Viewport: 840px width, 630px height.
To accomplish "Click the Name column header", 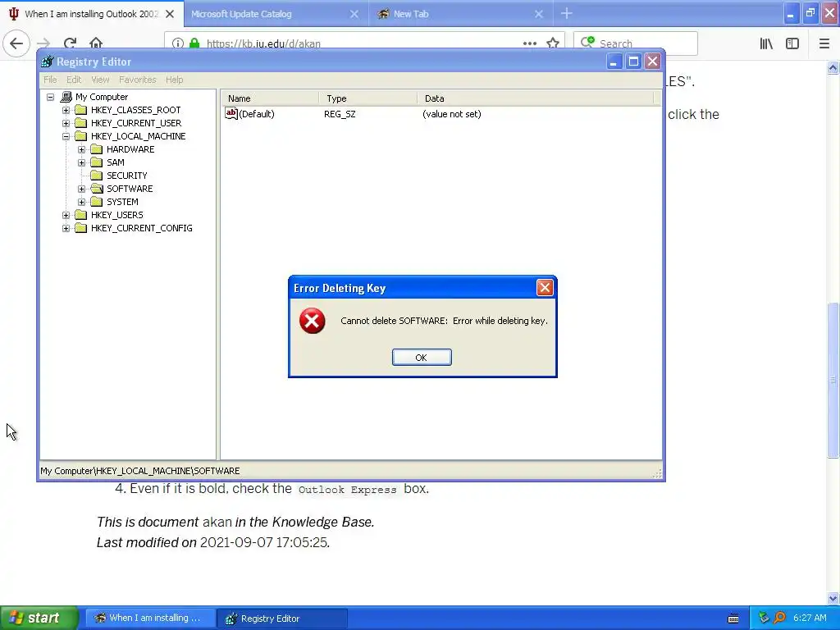I will click(x=270, y=98).
